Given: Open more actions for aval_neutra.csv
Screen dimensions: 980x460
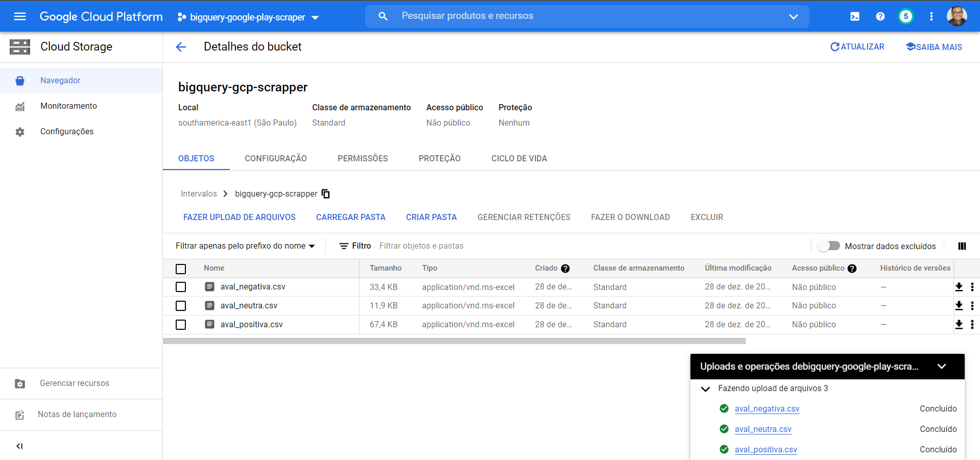Looking at the screenshot, I should pyautogui.click(x=972, y=306).
